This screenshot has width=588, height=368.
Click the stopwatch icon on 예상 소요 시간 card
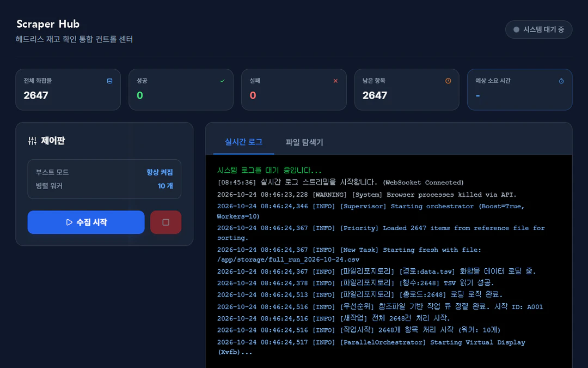point(561,81)
